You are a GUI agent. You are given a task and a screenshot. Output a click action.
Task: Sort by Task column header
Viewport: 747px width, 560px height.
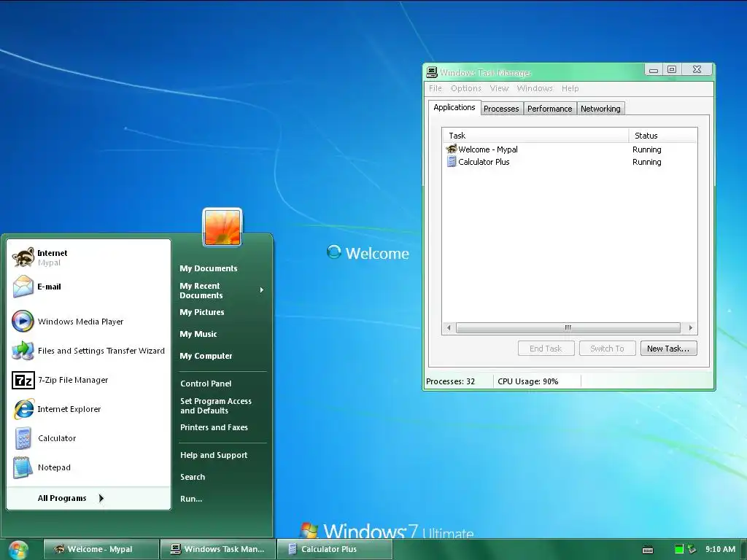(536, 136)
